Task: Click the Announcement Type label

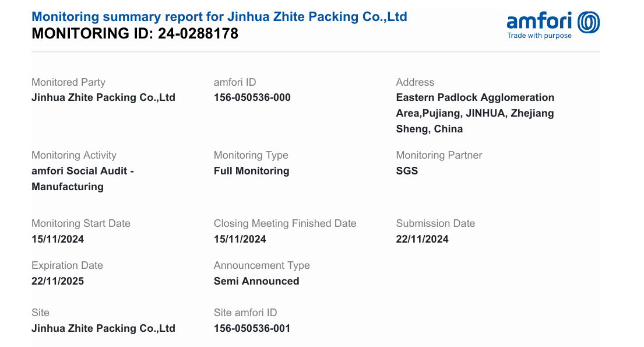Action: click(262, 265)
